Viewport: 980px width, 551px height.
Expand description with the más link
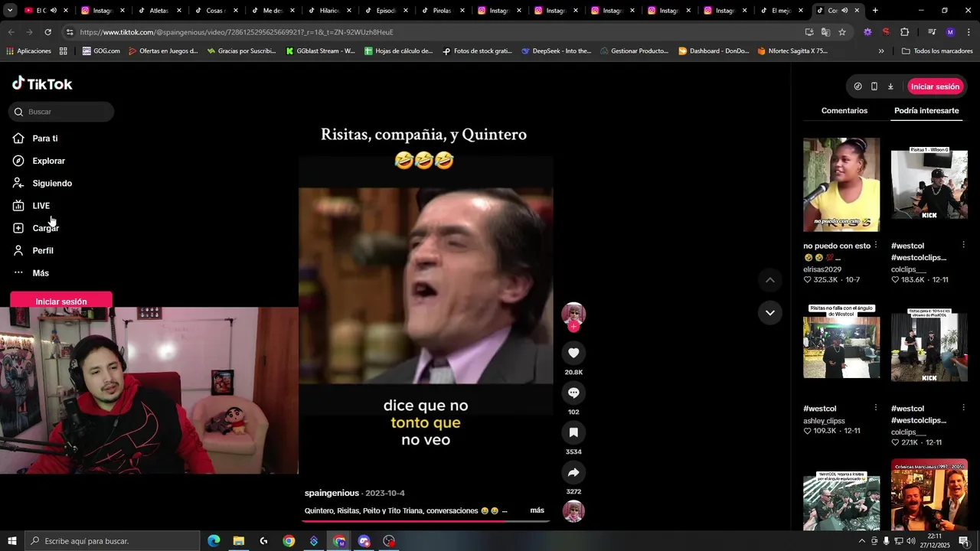click(x=537, y=510)
